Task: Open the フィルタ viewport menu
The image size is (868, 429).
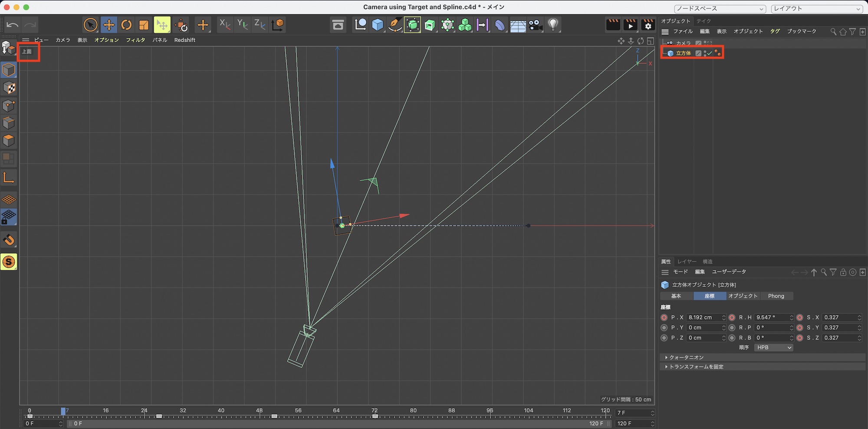Action: [x=135, y=40]
